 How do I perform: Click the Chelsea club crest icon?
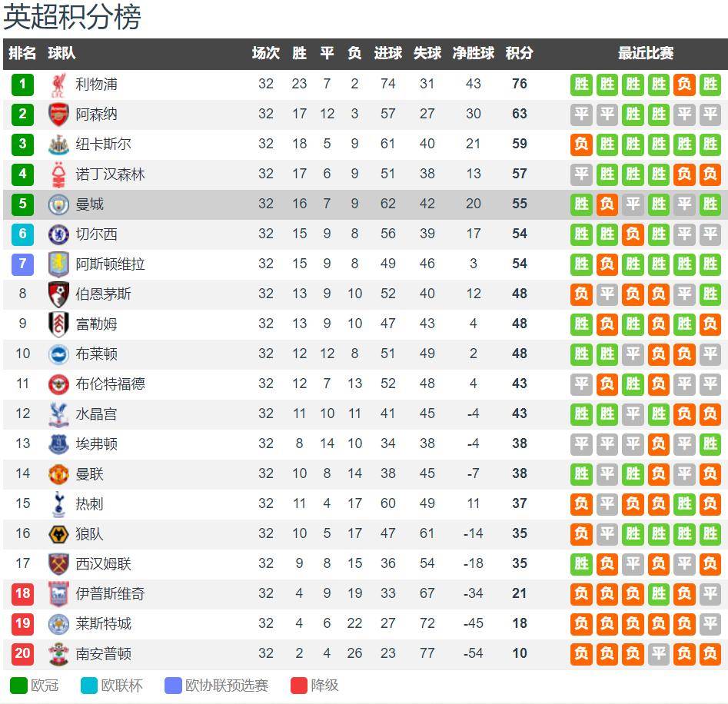pos(58,234)
